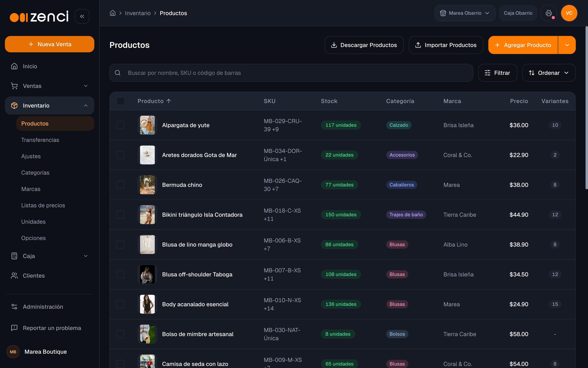Open the printer status icon

pos(549,13)
